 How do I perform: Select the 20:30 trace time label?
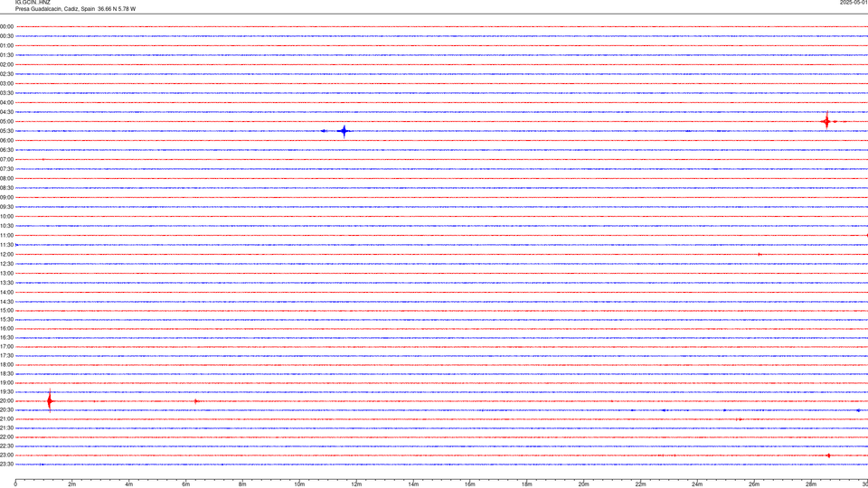pyautogui.click(x=6, y=410)
